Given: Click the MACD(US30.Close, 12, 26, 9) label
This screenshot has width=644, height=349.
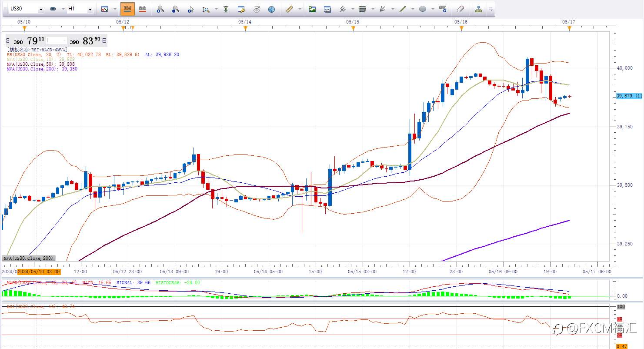Looking at the screenshot, I should (41, 282).
